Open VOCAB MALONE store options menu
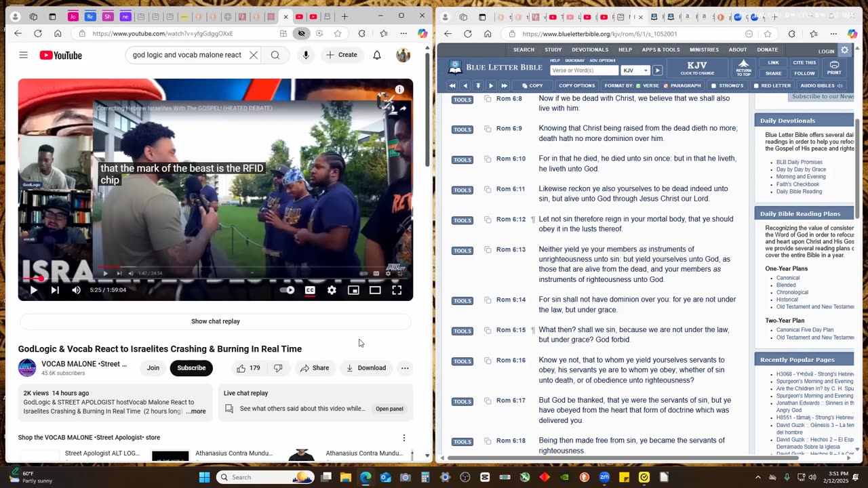The image size is (868, 488). click(x=403, y=438)
